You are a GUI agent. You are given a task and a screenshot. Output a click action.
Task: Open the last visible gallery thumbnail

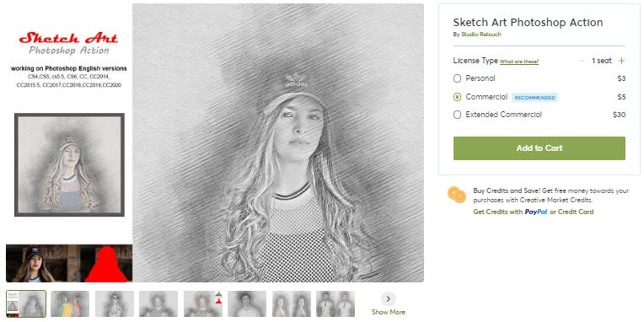(x=335, y=304)
